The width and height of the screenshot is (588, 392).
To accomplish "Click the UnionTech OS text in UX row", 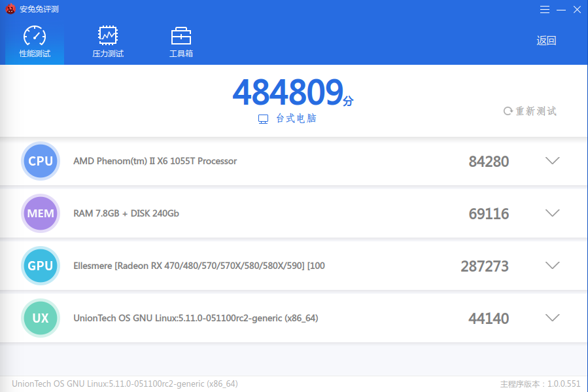I will [196, 318].
